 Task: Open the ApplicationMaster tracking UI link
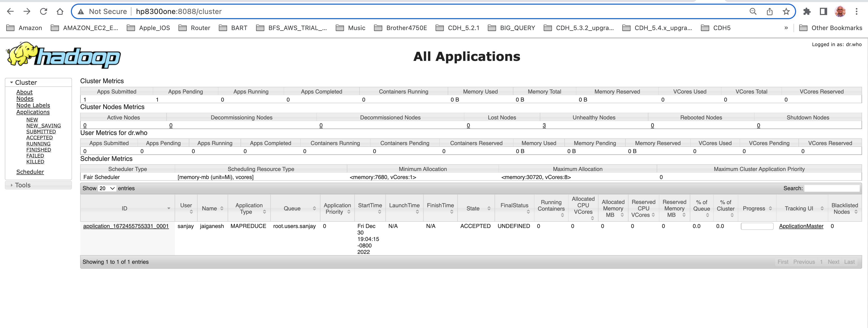[801, 226]
